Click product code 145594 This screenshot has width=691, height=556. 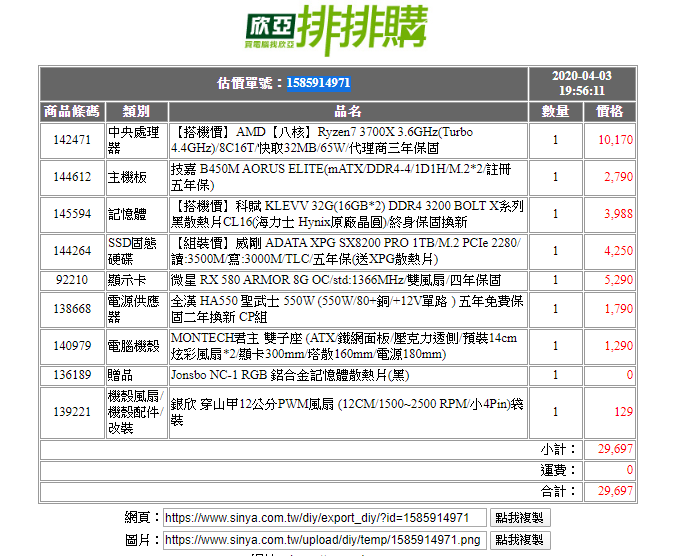(x=72, y=214)
